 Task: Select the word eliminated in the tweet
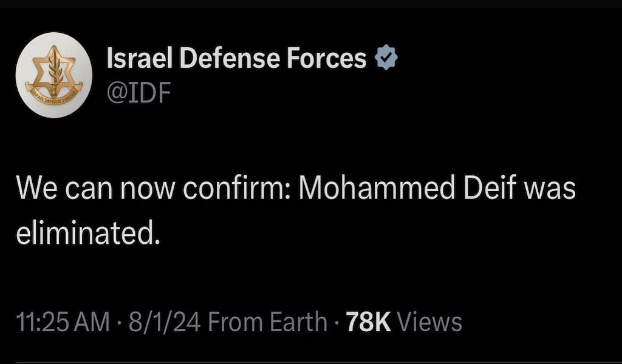[x=87, y=234]
